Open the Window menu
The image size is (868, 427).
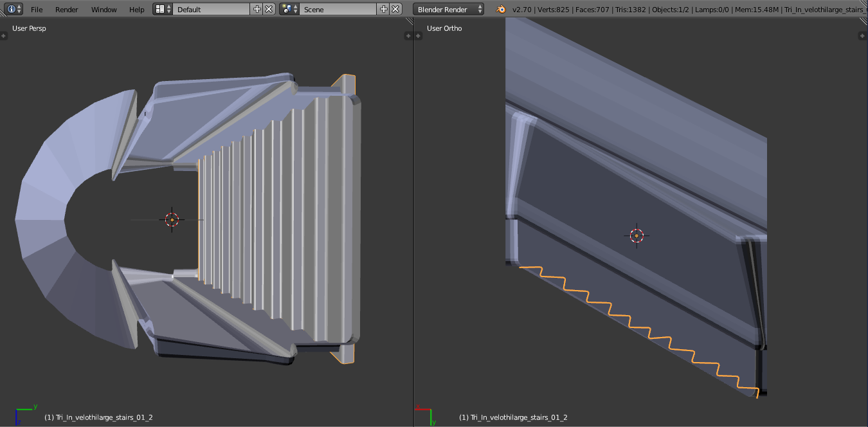(104, 10)
